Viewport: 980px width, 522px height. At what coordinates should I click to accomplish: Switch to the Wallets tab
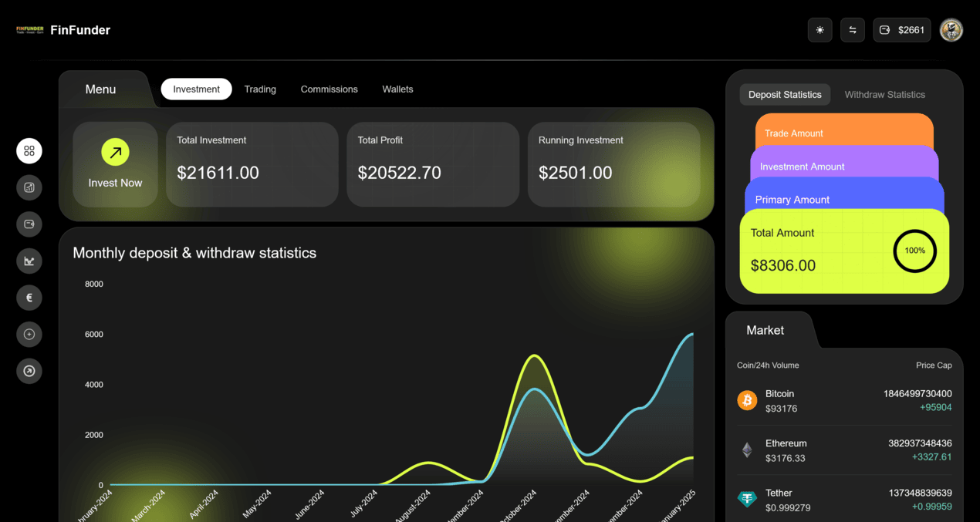point(397,89)
